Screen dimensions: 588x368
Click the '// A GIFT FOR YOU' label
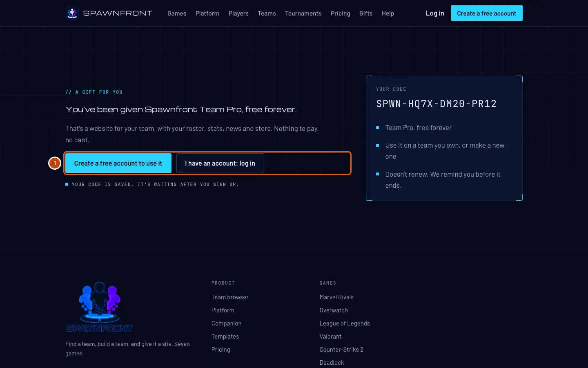[94, 92]
